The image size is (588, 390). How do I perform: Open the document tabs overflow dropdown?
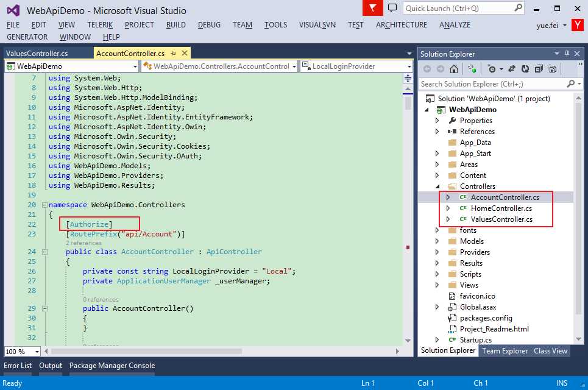(409, 54)
